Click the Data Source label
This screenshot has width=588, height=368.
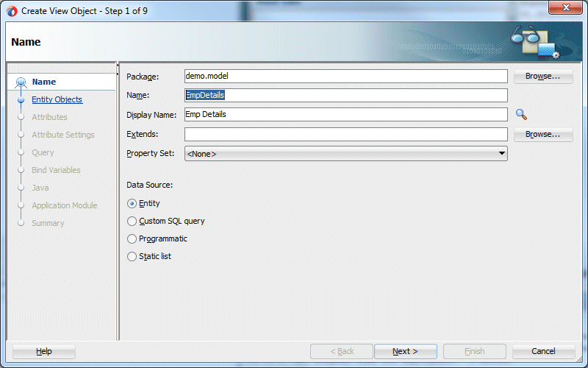tap(150, 185)
